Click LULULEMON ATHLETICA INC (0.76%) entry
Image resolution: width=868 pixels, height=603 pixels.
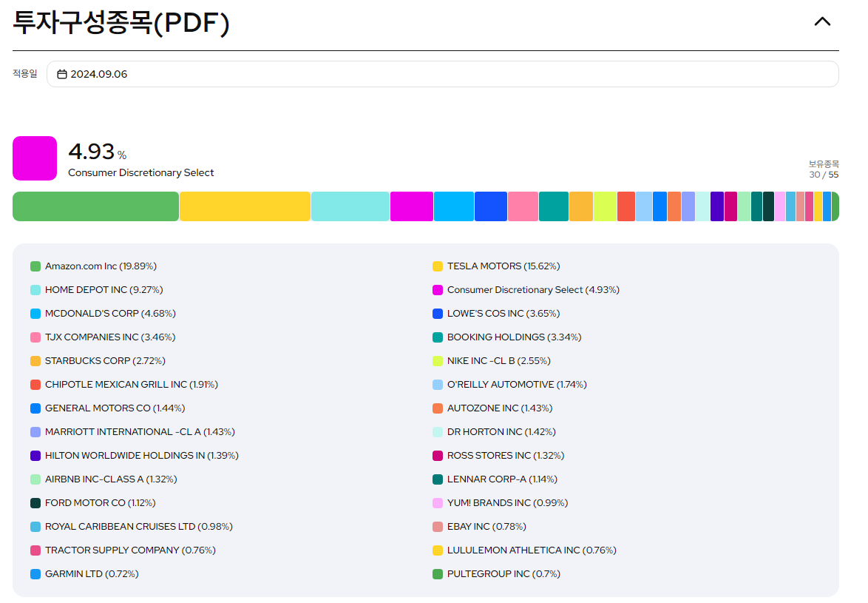[x=524, y=550]
